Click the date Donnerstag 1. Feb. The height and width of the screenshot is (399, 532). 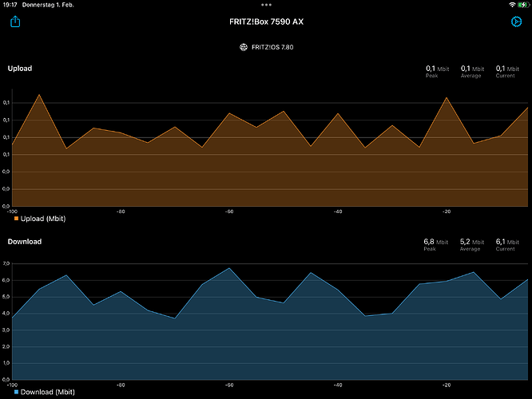[48, 5]
